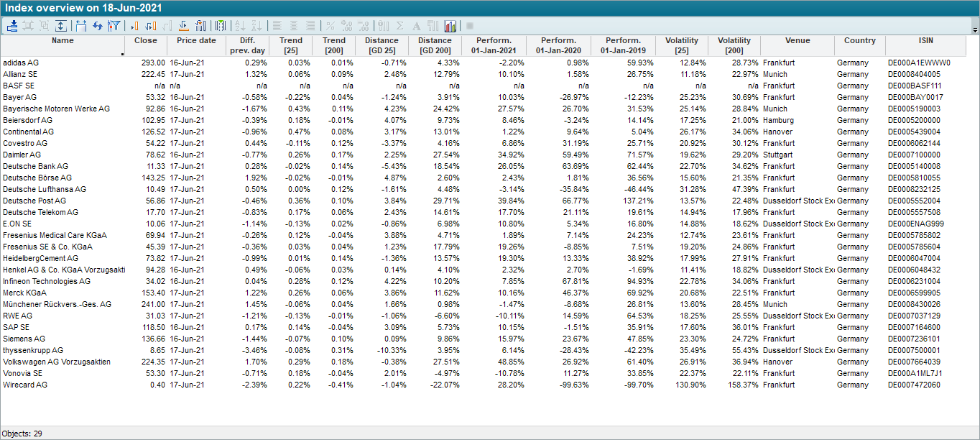
Task: Click the Close column header
Action: (x=145, y=41)
